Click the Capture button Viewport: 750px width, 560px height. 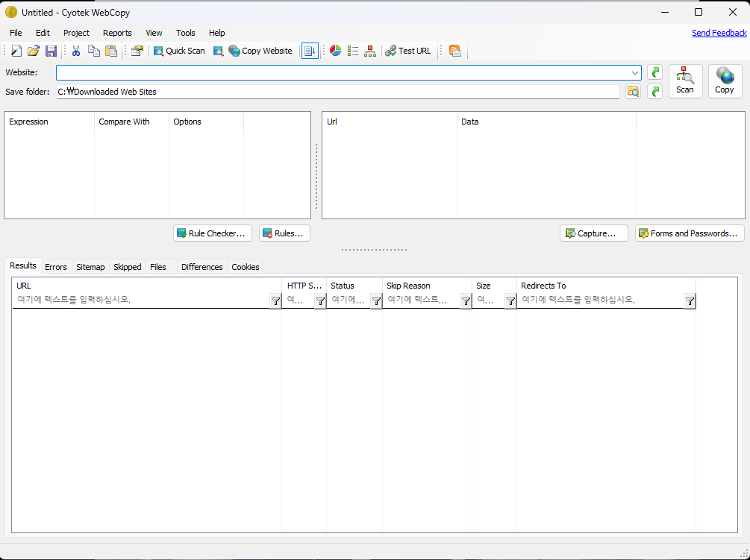593,233
